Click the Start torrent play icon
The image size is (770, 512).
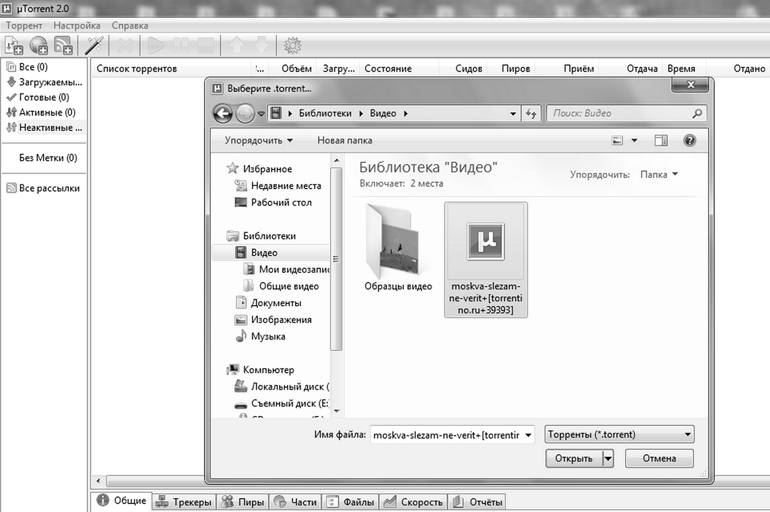pyautogui.click(x=156, y=46)
